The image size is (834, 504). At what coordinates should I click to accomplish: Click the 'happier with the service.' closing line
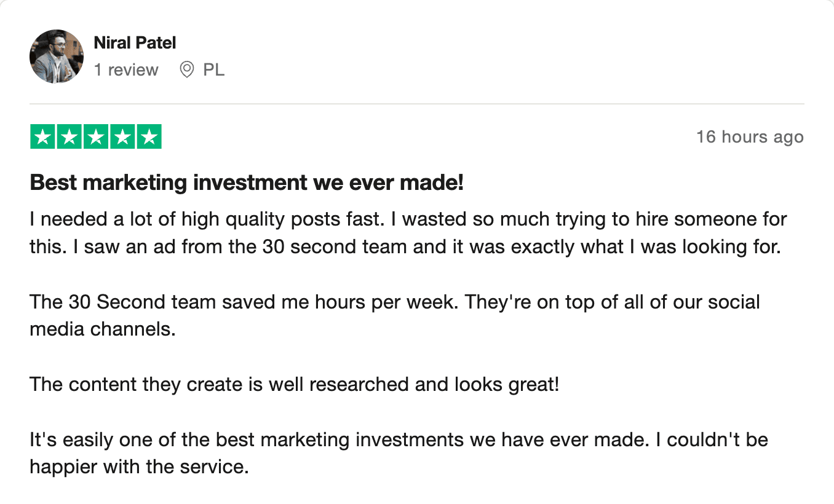point(139,467)
